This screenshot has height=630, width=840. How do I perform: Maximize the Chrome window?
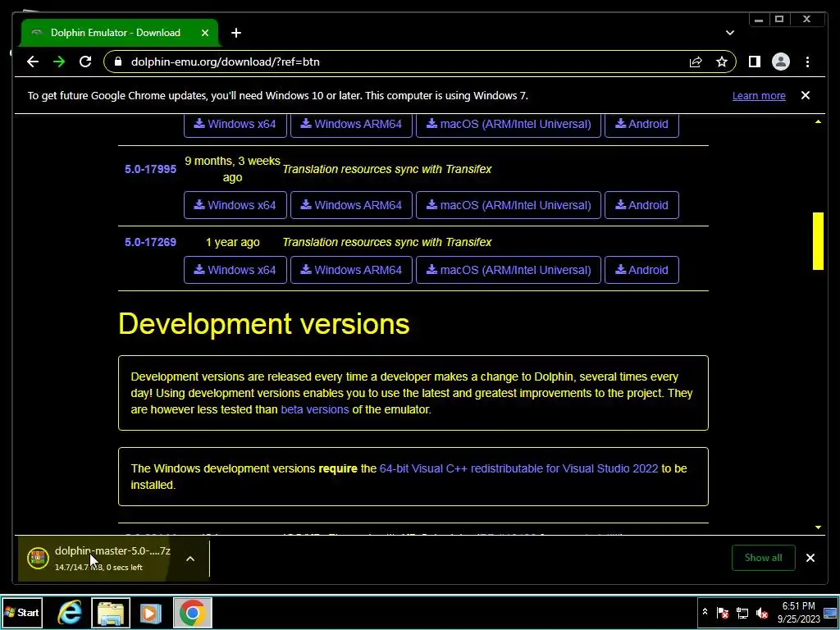[779, 20]
